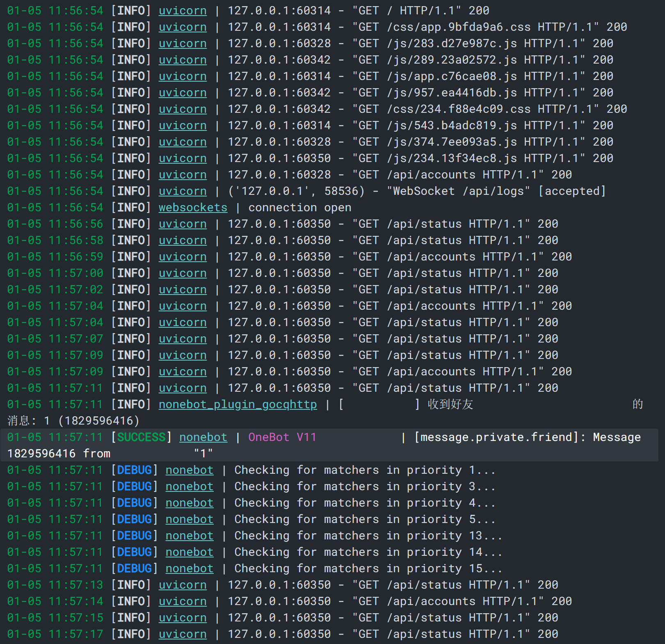Click the 11:57:17 timestamp
This screenshot has height=644, width=665.
tap(76, 634)
